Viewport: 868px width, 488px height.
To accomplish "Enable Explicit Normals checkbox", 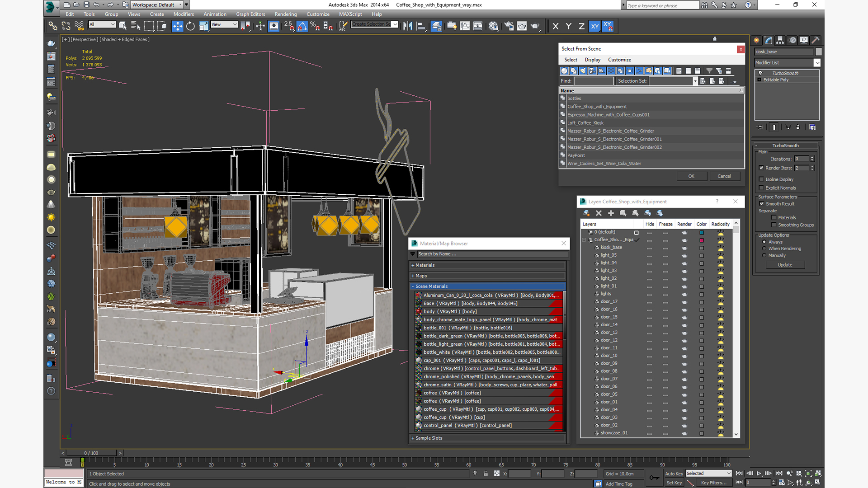I will pyautogui.click(x=761, y=188).
